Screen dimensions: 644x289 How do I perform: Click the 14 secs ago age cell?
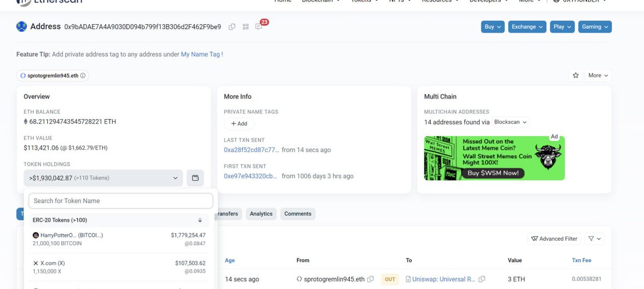tap(242, 279)
